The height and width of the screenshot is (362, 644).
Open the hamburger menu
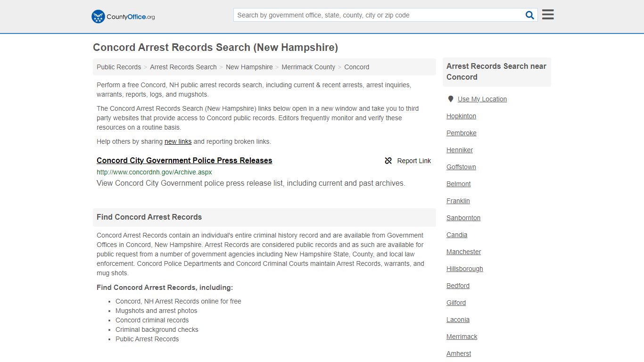pos(548,15)
